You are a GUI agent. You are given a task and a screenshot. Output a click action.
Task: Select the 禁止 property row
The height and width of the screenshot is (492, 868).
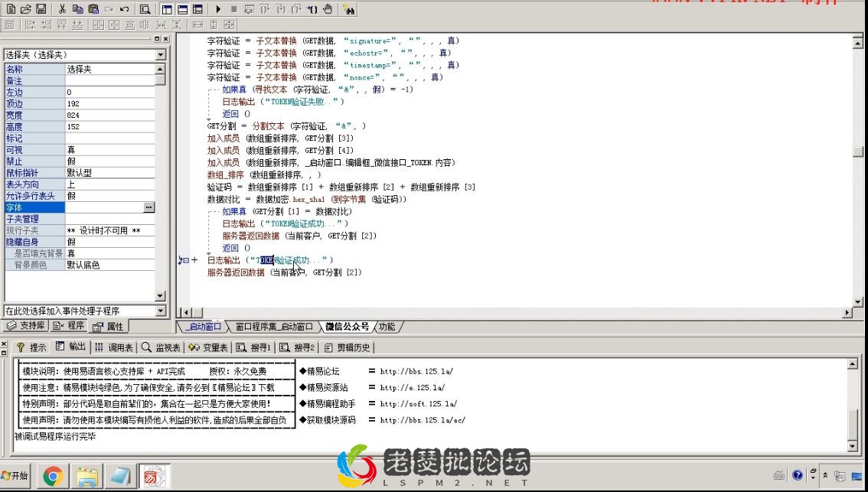point(80,161)
